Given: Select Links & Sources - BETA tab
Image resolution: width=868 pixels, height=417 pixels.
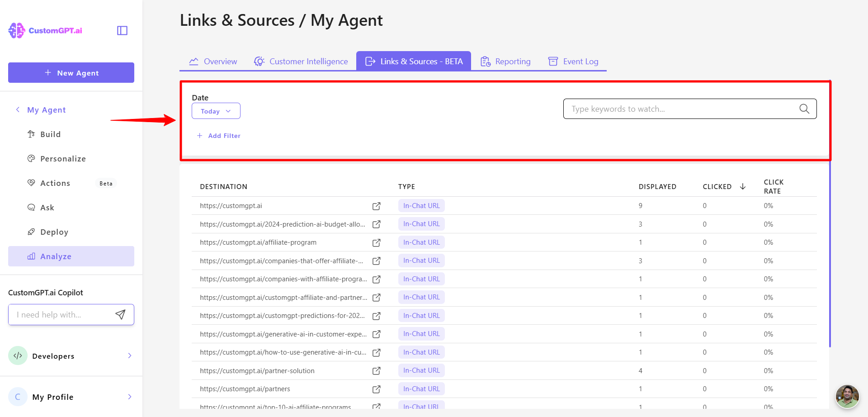Looking at the screenshot, I should [414, 61].
